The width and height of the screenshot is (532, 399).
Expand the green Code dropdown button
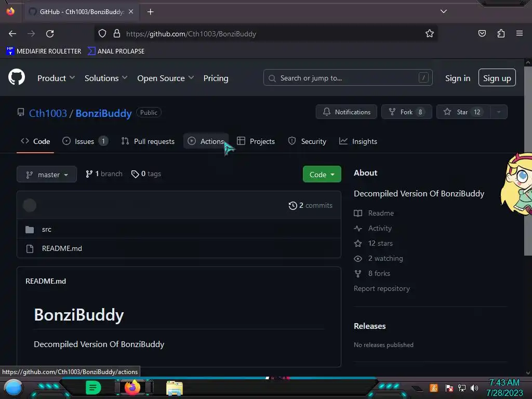click(322, 174)
